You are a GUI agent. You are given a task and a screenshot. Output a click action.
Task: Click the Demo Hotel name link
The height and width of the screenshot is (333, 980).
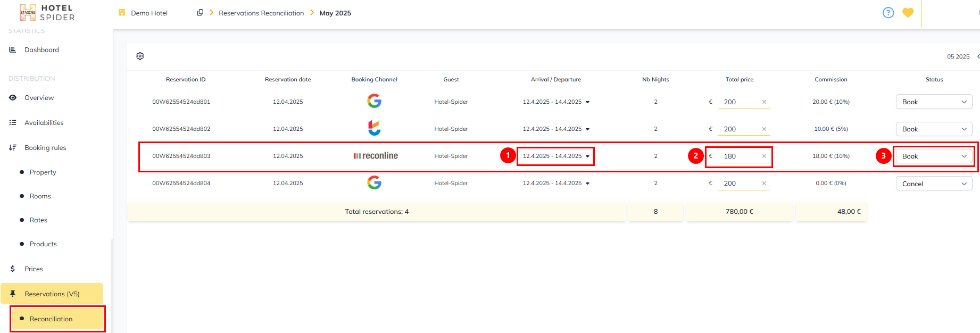(149, 13)
